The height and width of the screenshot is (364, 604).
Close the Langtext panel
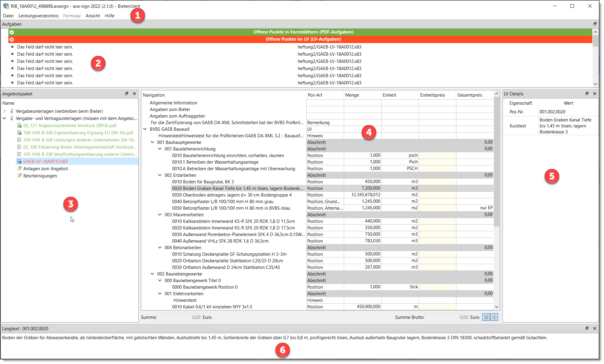pos(595,328)
